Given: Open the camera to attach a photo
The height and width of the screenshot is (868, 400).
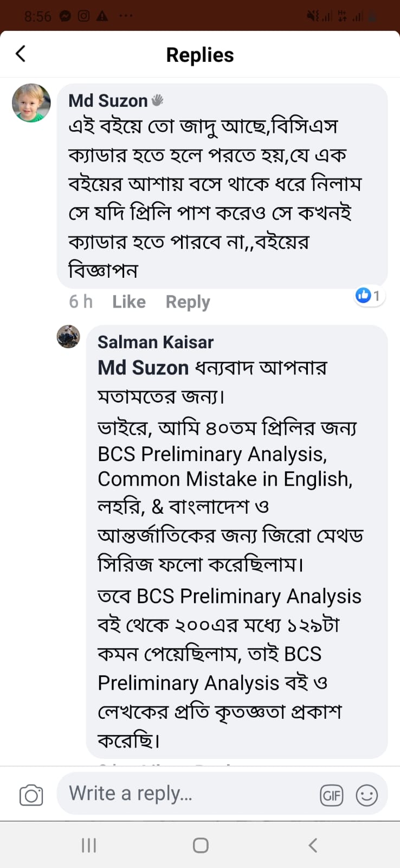Looking at the screenshot, I should pos(31,795).
